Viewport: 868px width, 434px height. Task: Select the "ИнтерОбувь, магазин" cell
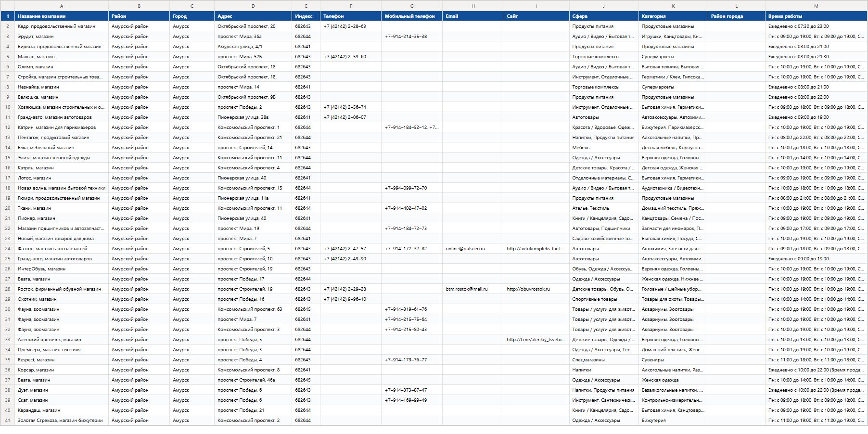pos(62,269)
